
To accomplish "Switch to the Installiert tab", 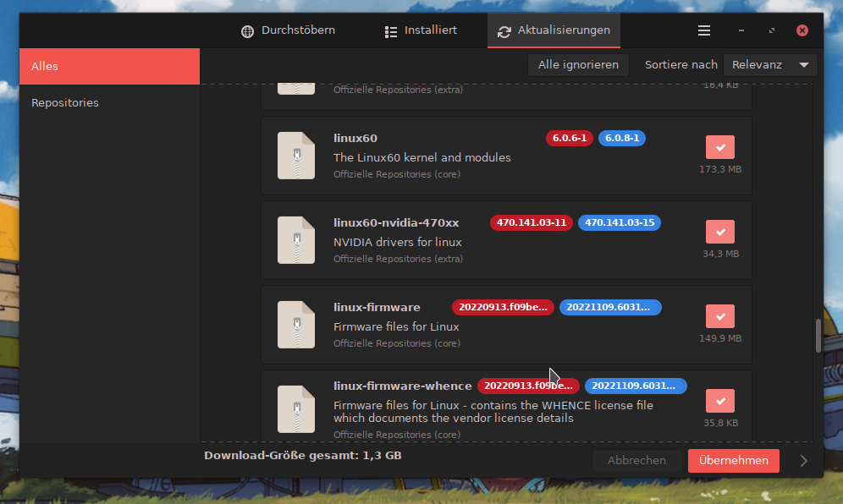I will [x=421, y=30].
